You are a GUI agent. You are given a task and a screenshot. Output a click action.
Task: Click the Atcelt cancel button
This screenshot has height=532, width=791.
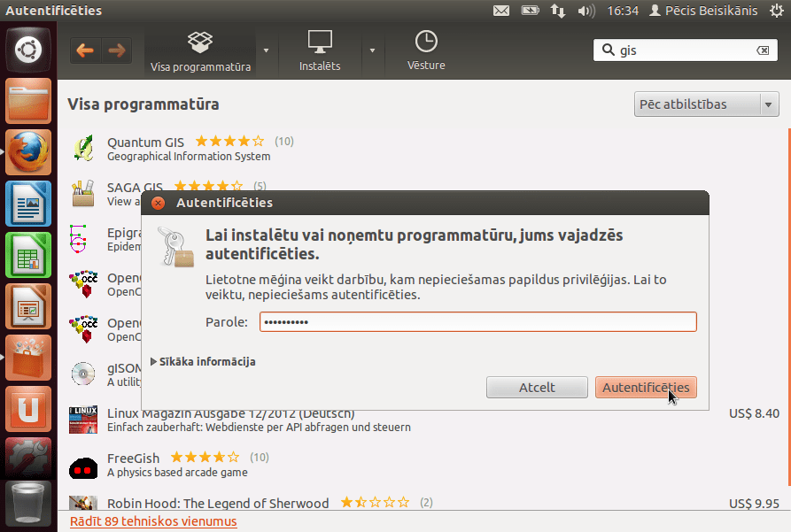pos(537,388)
